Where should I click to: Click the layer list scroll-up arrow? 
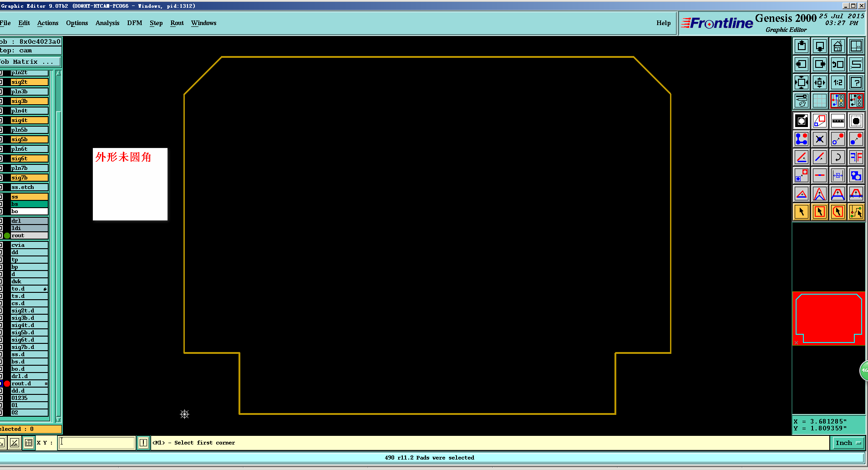tap(58, 73)
